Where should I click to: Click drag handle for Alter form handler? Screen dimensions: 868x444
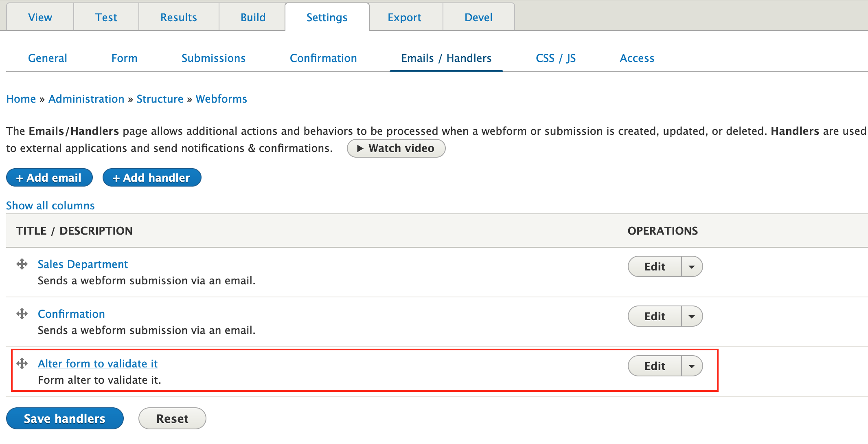tap(22, 363)
